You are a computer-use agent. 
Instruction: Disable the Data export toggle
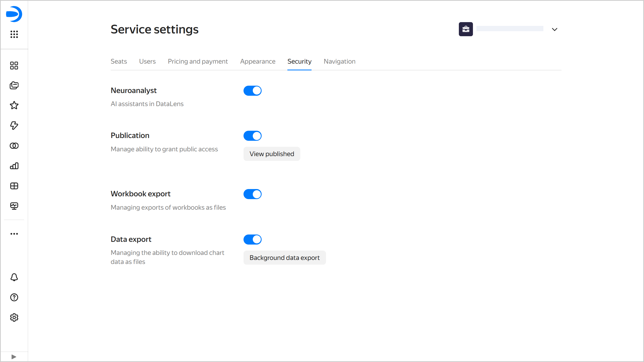252,240
